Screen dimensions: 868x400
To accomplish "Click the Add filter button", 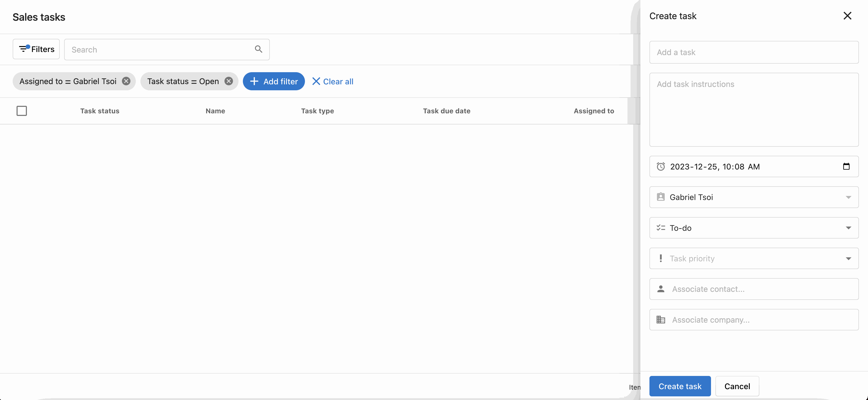I will (x=274, y=81).
